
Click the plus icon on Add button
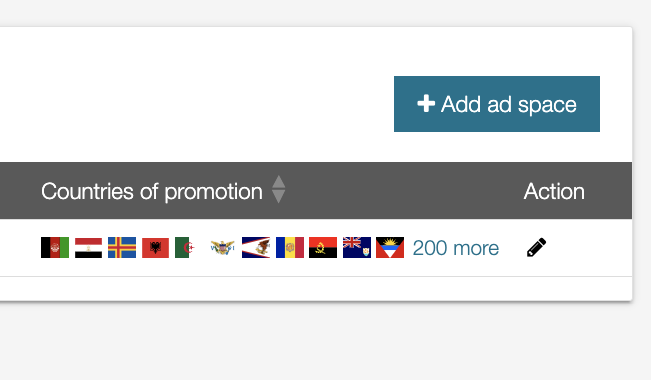click(x=426, y=103)
